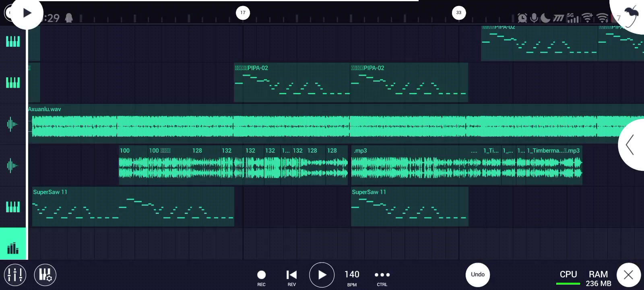Select the highlighted bar-chart track icon
The height and width of the screenshot is (290, 644).
point(13,246)
